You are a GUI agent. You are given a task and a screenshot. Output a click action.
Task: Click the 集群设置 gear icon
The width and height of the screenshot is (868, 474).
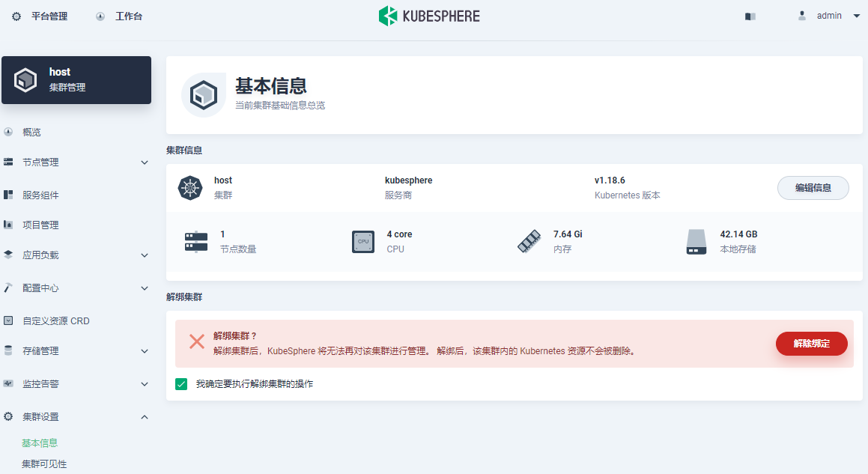click(x=8, y=416)
